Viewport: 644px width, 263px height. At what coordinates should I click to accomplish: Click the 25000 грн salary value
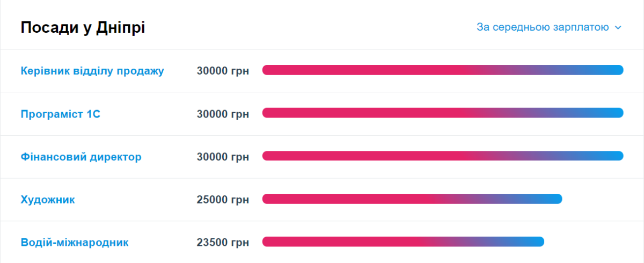[x=223, y=200]
